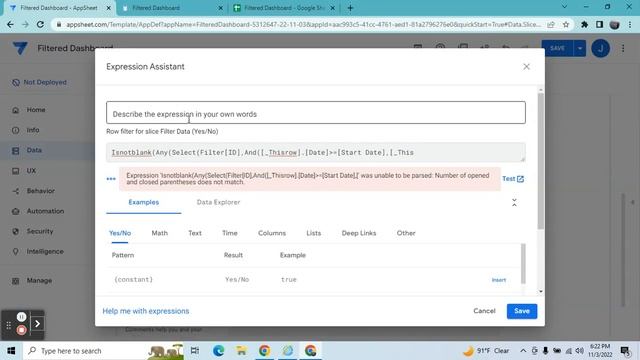Click the AppSheet SAVE button in the header
The height and width of the screenshot is (360, 640).
click(557, 48)
